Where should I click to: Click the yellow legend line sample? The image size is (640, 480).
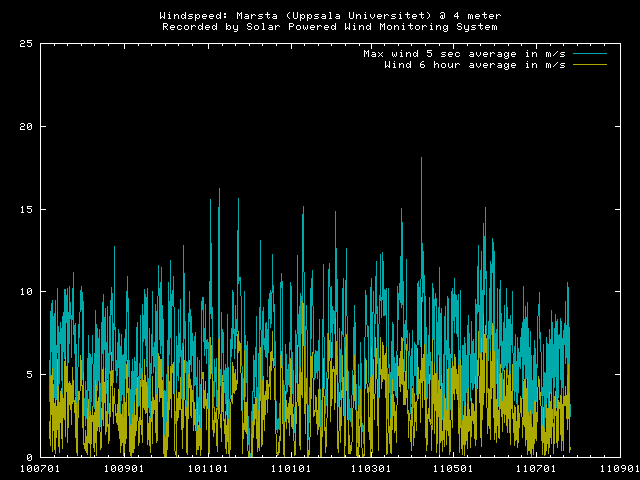(x=590, y=64)
